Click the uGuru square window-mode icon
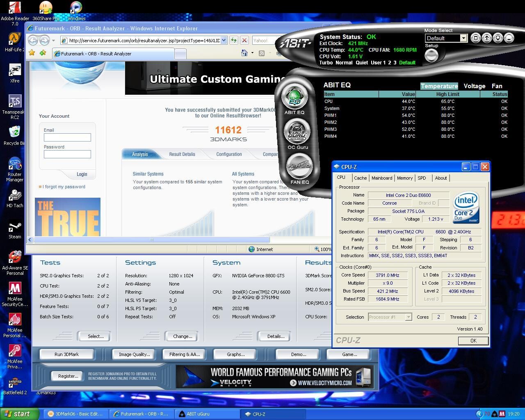Image resolution: width=525 pixels, height=420 pixels. (x=475, y=38)
